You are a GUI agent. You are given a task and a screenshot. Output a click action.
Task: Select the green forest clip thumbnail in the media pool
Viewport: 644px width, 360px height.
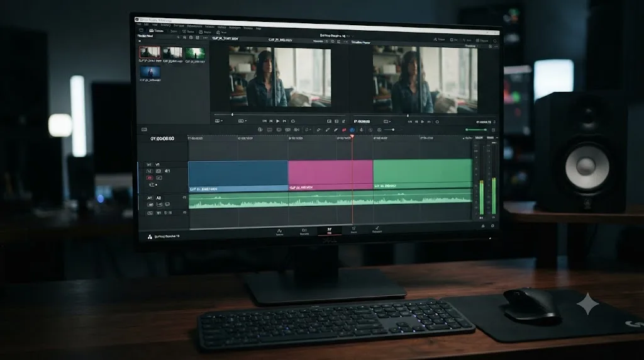pyautogui.click(x=195, y=53)
